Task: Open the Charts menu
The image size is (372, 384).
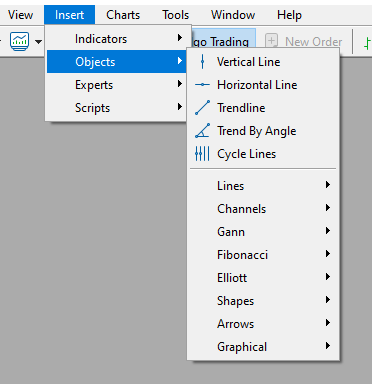Action: (123, 15)
